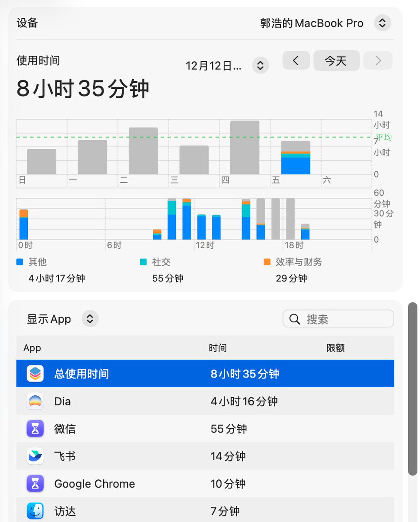The width and height of the screenshot is (420, 522).
Task: Click the 今天 button
Action: pos(336,60)
